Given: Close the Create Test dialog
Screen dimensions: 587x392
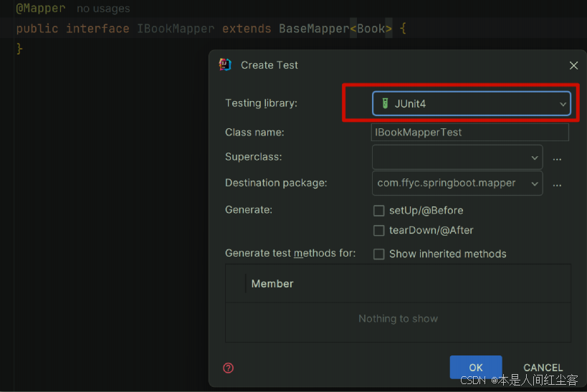Looking at the screenshot, I should (573, 65).
